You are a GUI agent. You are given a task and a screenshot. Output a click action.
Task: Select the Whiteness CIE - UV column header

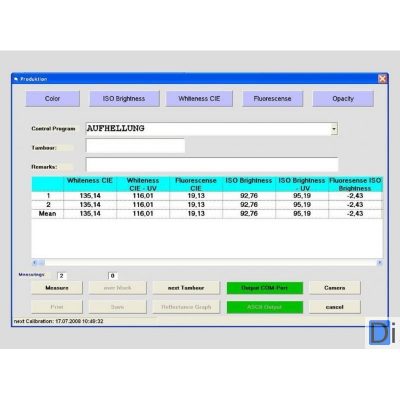coord(143,184)
